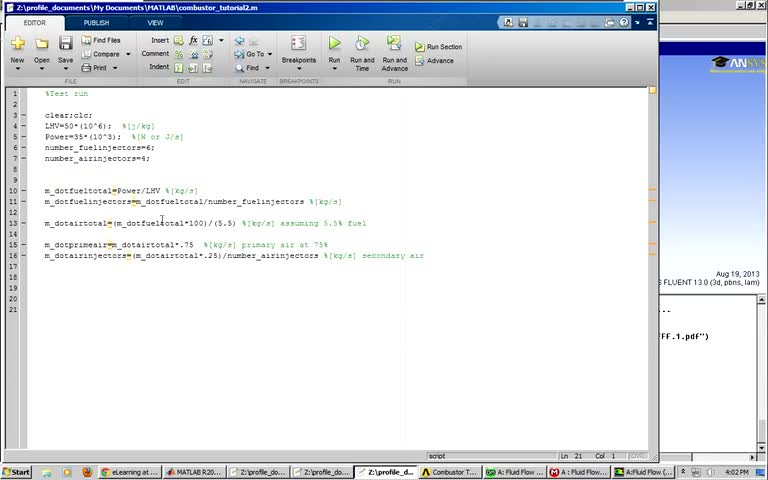This screenshot has width=768, height=480.
Task: Switch to Combustor T... taskbar item
Action: [449, 472]
